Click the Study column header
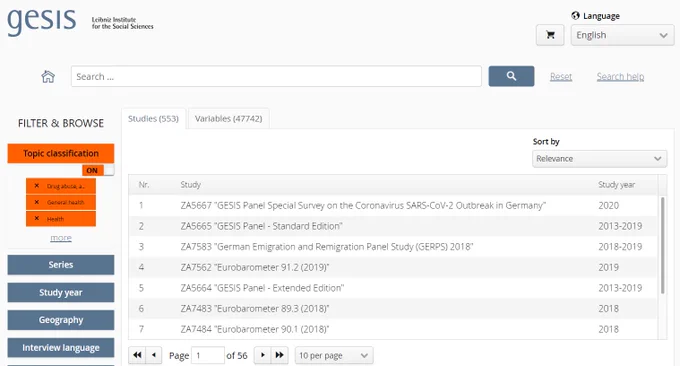 click(x=190, y=185)
